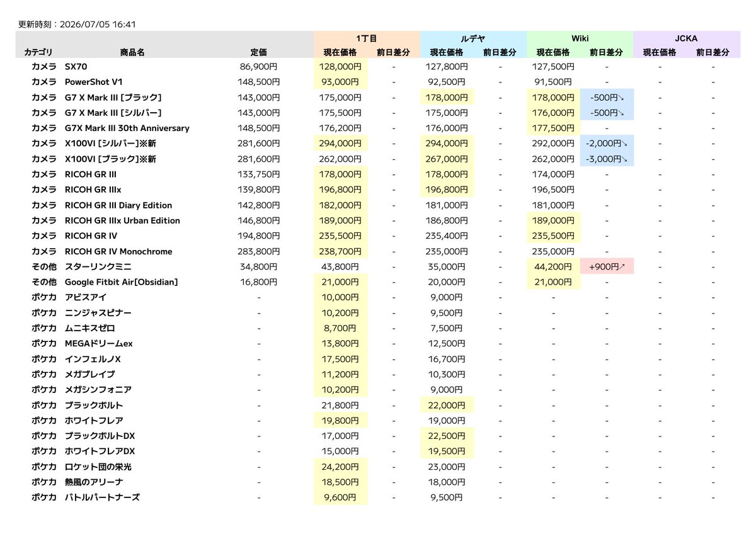Select the ルデヤ column group header
756x534 pixels.
473,38
